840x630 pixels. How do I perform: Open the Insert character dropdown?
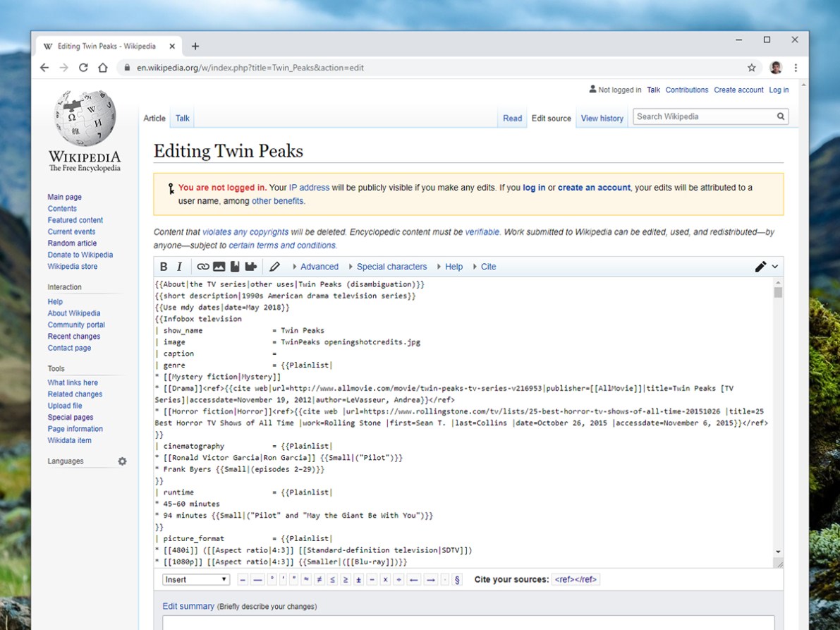click(x=195, y=579)
